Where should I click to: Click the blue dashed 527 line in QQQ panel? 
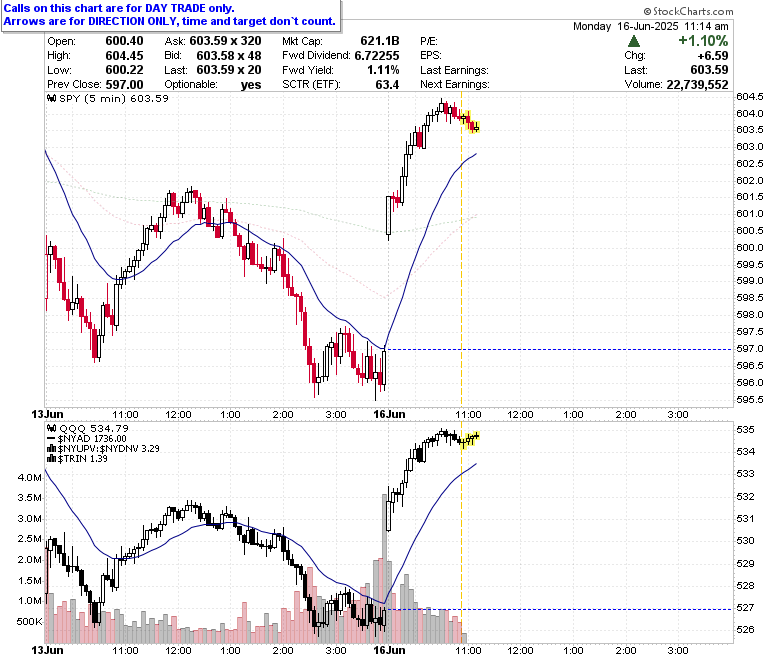pyautogui.click(x=558, y=609)
